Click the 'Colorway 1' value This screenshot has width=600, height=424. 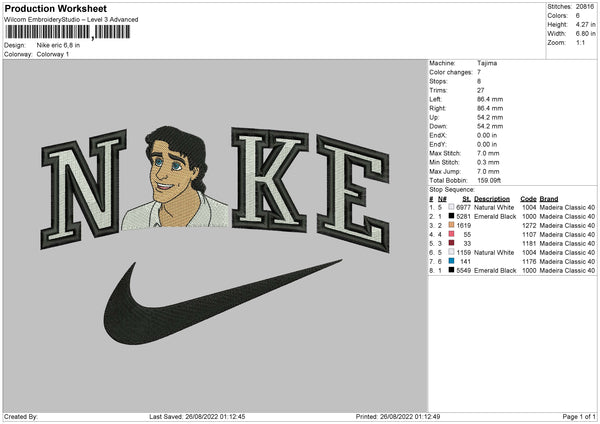53,54
